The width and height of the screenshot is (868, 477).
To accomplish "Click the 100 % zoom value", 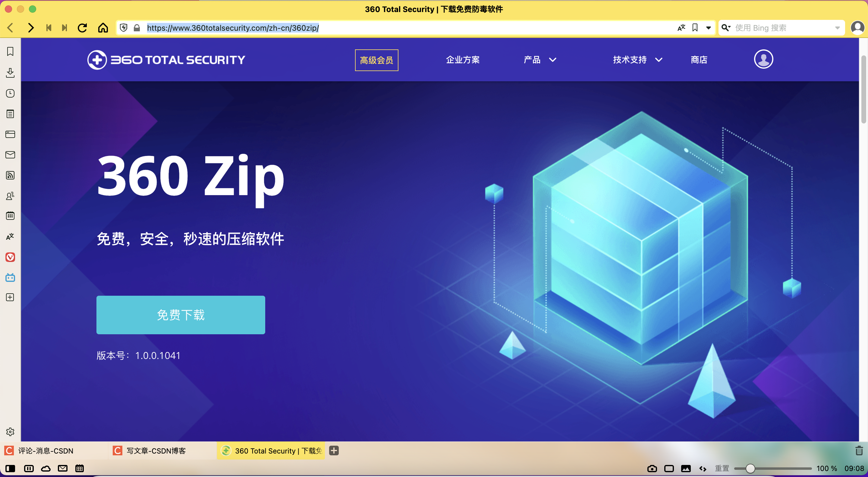I will point(826,468).
